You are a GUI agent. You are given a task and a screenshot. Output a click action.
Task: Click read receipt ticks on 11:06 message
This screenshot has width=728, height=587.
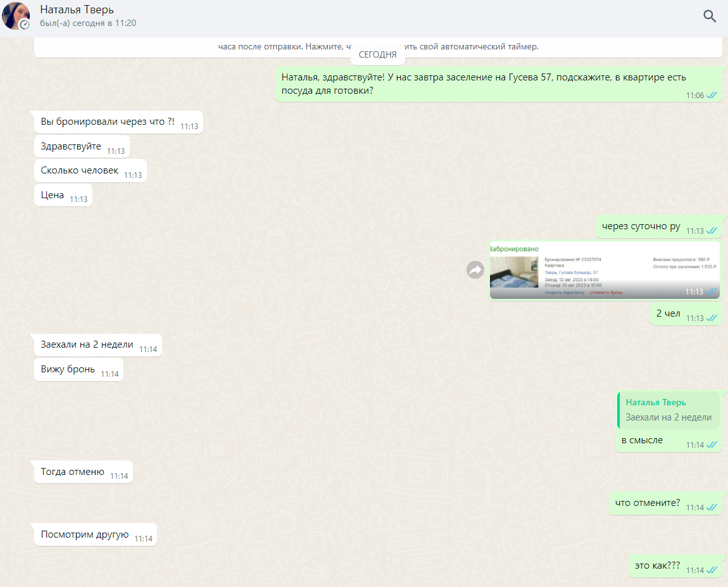click(712, 95)
